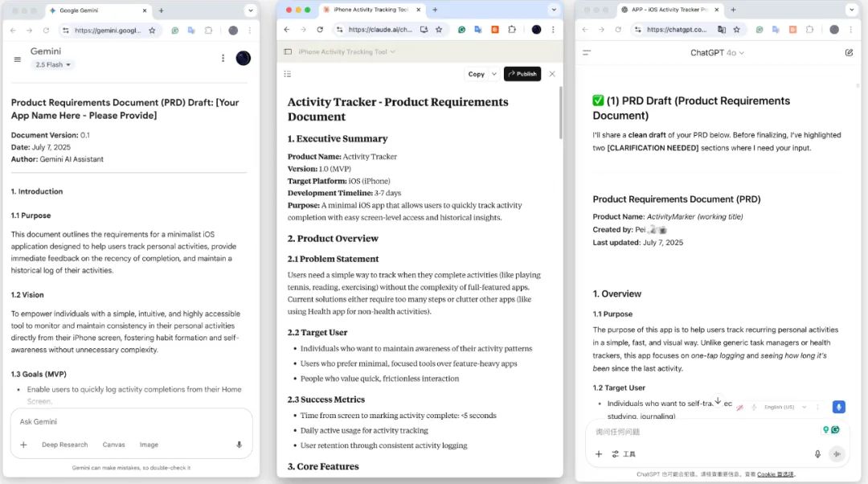Screen dimensions: 868x484
Task: Open Gemini hamburger main menu
Action: pyautogui.click(x=18, y=59)
